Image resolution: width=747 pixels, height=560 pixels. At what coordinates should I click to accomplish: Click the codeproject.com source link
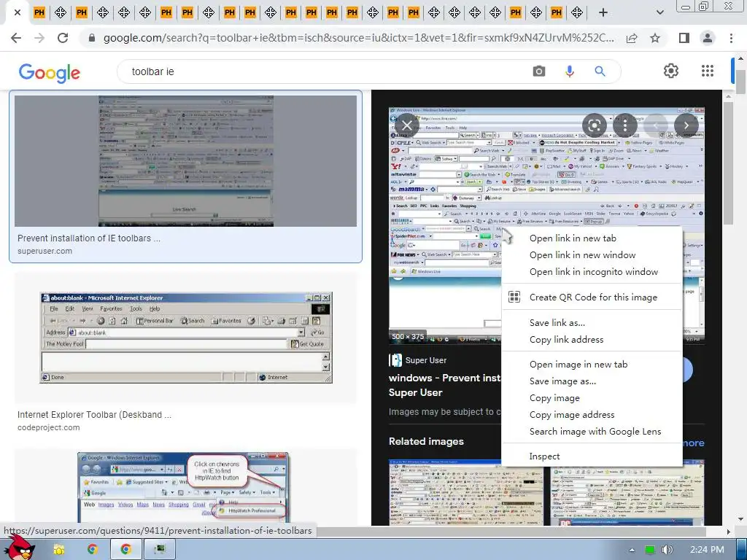pos(49,427)
